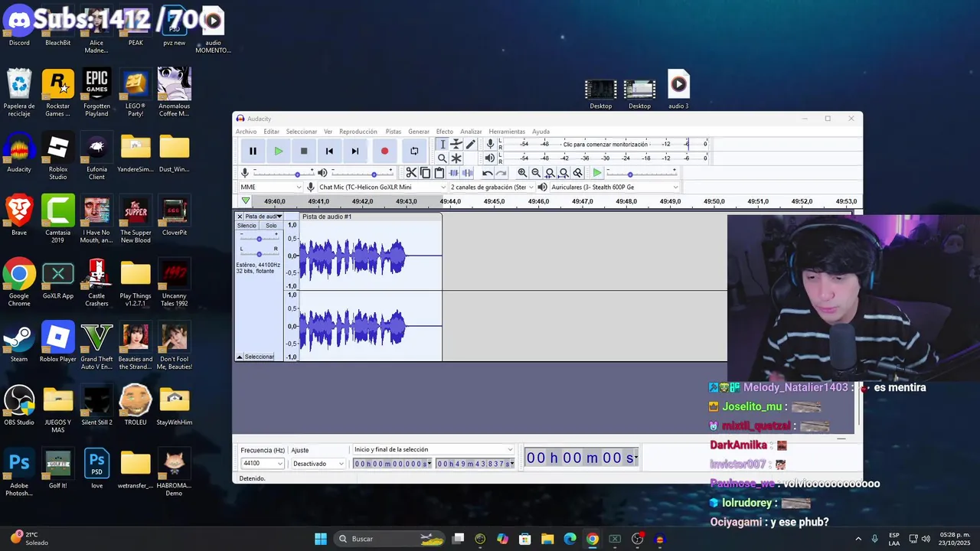Open Google Chrome from the taskbar
The height and width of the screenshot is (551, 980).
[593, 539]
